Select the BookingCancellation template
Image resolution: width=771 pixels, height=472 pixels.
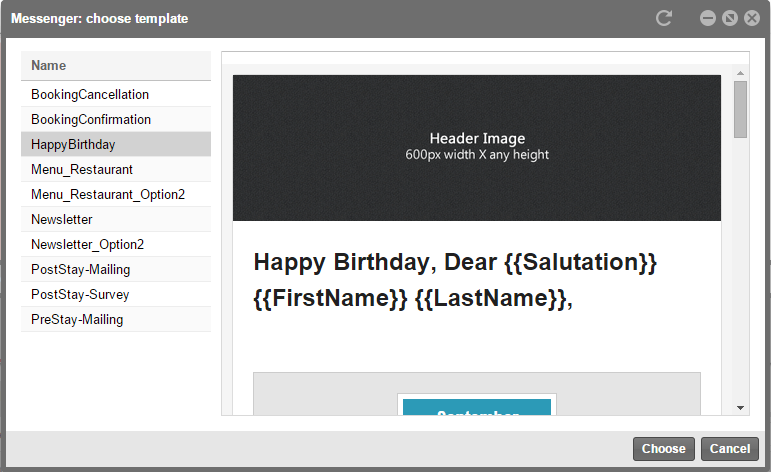point(90,94)
